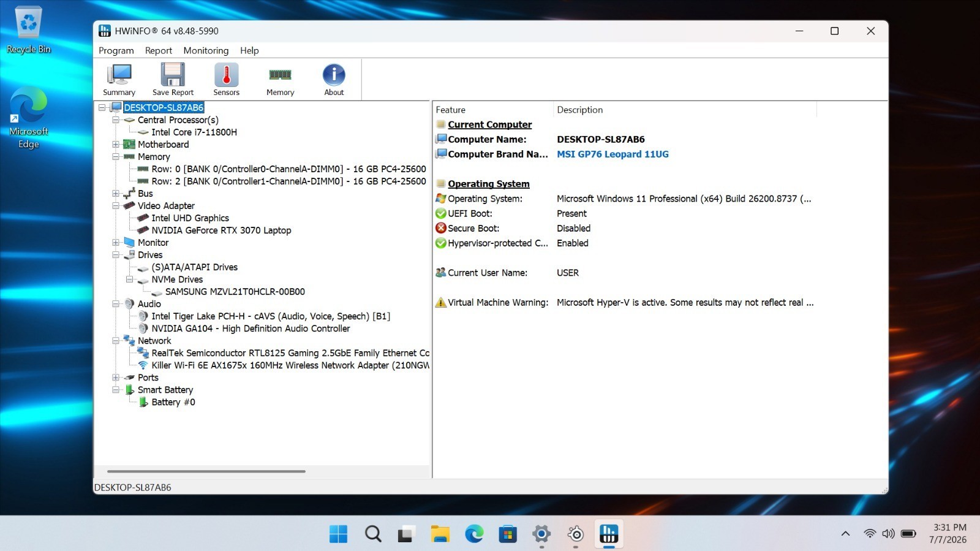Click the Ports connector icon
This screenshot has height=551, width=980.
129,378
